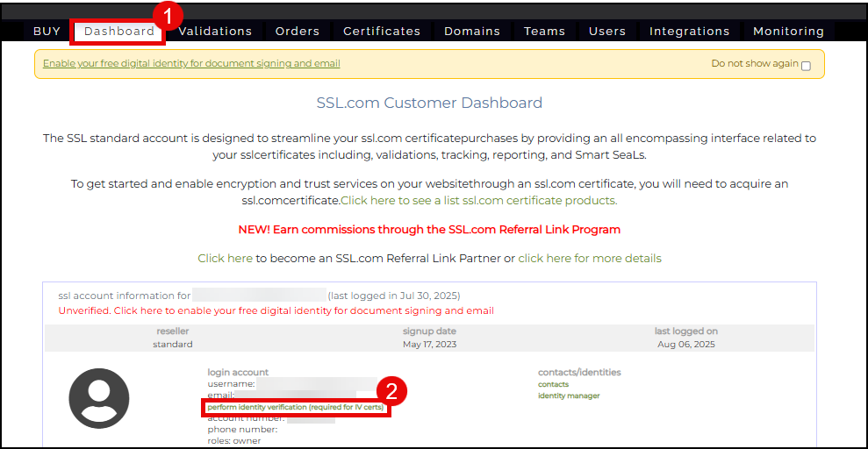Select the Integrations tab
The height and width of the screenshot is (449, 868).
pos(689,32)
